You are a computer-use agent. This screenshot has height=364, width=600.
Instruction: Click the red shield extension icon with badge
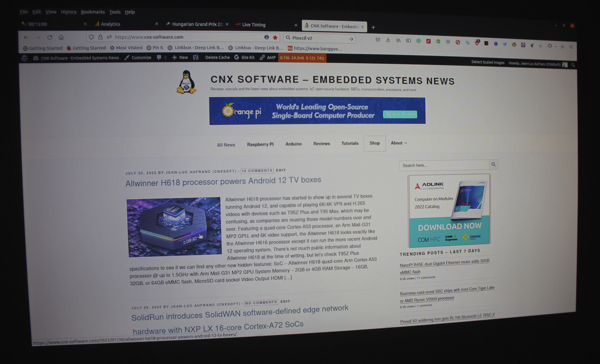(x=477, y=43)
